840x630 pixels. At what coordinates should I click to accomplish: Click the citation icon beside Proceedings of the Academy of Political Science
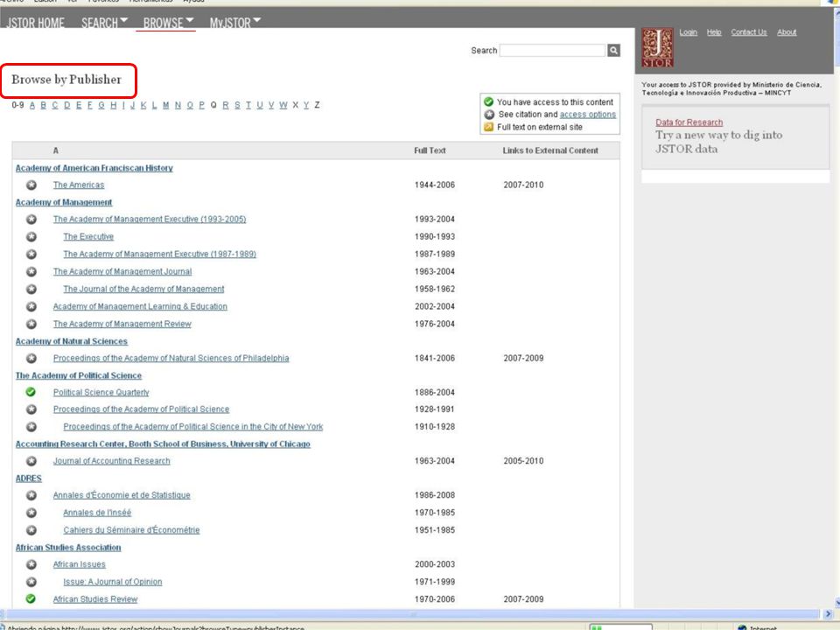pos(31,409)
